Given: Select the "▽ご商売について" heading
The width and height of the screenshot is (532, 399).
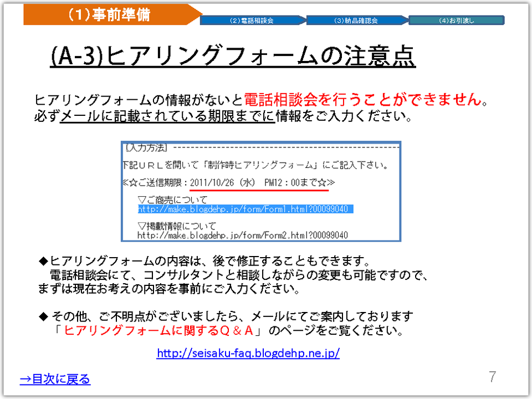Looking at the screenshot, I should (172, 199).
